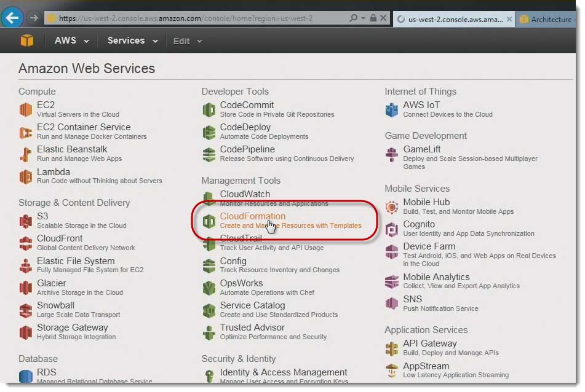Open the Elastic File System icon
This screenshot has width=585, height=392.
pyautogui.click(x=26, y=265)
